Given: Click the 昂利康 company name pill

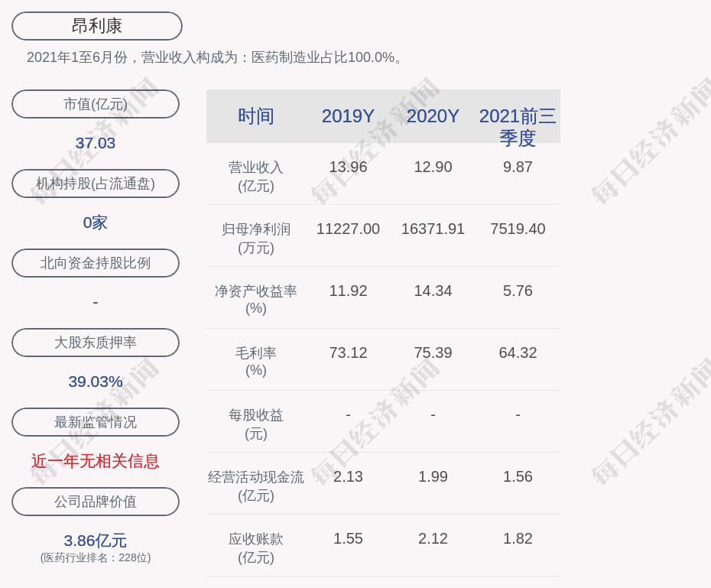Looking at the screenshot, I should (x=96, y=26).
